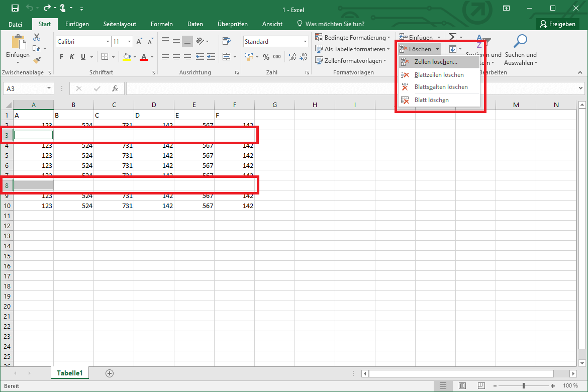Toggle underline formatting (U)
The width and height of the screenshot is (588, 392).
(x=83, y=57)
